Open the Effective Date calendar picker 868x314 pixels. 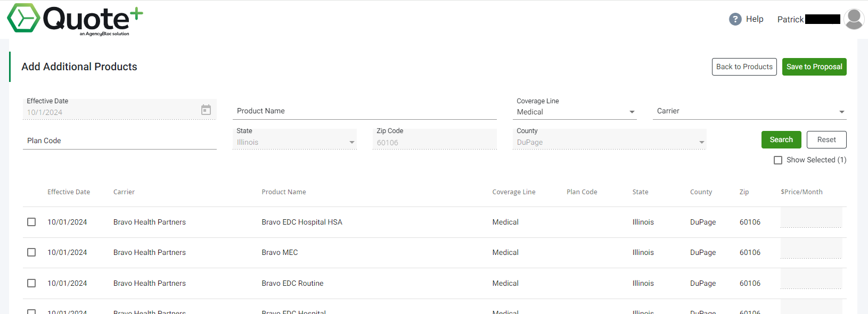[206, 110]
